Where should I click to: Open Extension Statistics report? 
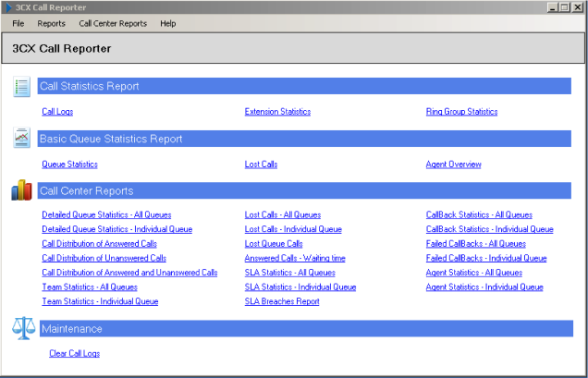point(277,112)
